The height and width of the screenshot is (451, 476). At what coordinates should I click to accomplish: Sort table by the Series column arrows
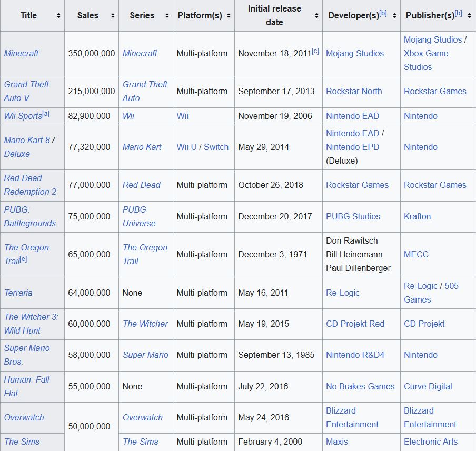tap(167, 15)
